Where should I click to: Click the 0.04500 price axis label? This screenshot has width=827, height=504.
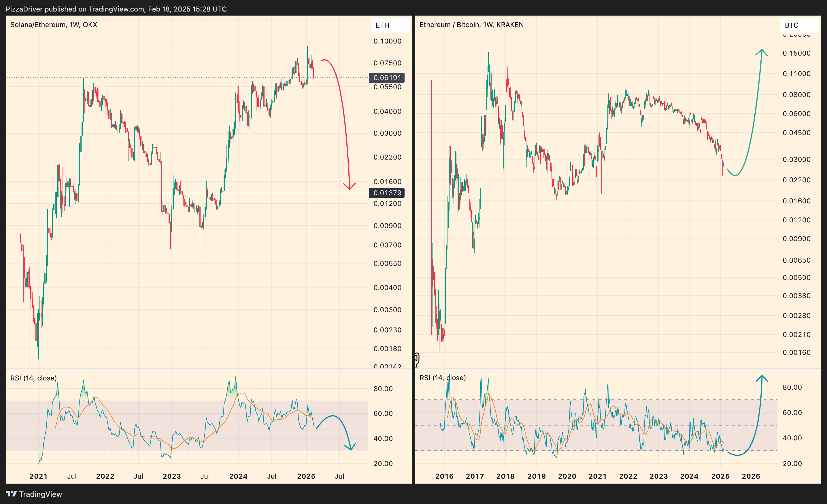point(796,132)
